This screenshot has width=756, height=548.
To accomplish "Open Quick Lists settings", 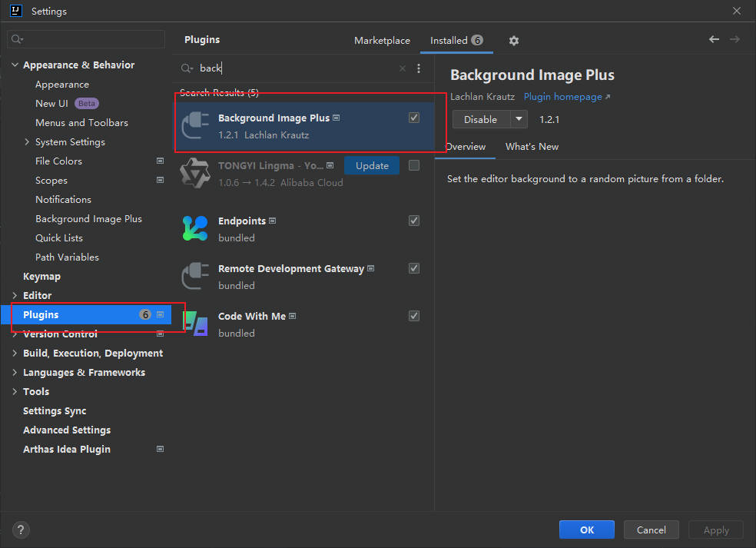I will pyautogui.click(x=59, y=237).
